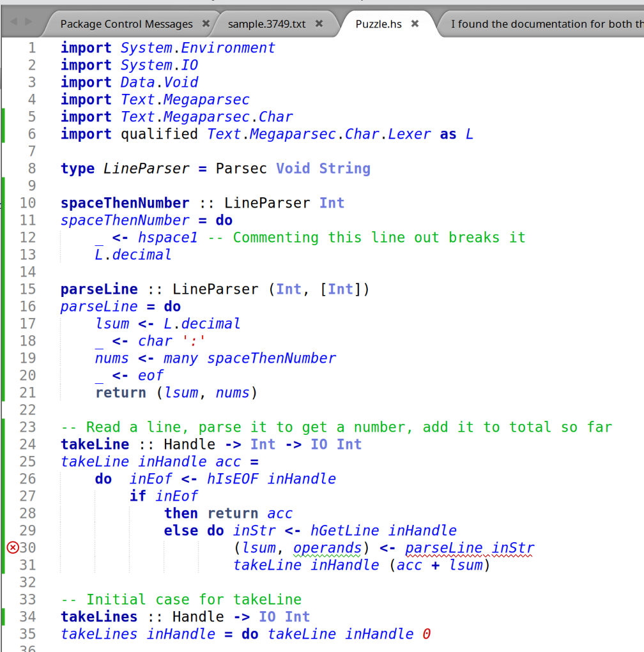Click the 'Read a line, parse it' comment
This screenshot has height=652, width=644.
click(336, 427)
